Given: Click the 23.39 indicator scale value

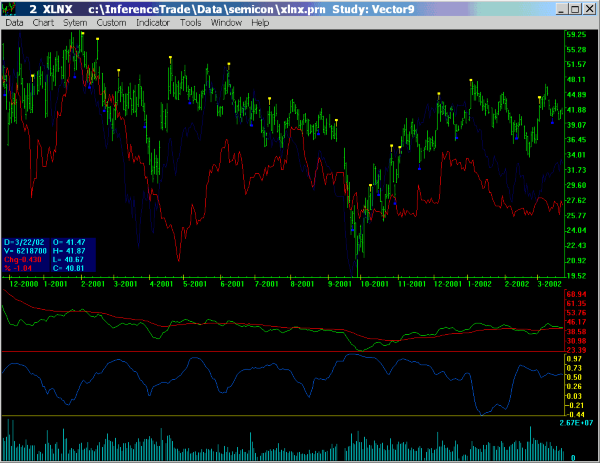Looking at the screenshot, I should tap(576, 350).
